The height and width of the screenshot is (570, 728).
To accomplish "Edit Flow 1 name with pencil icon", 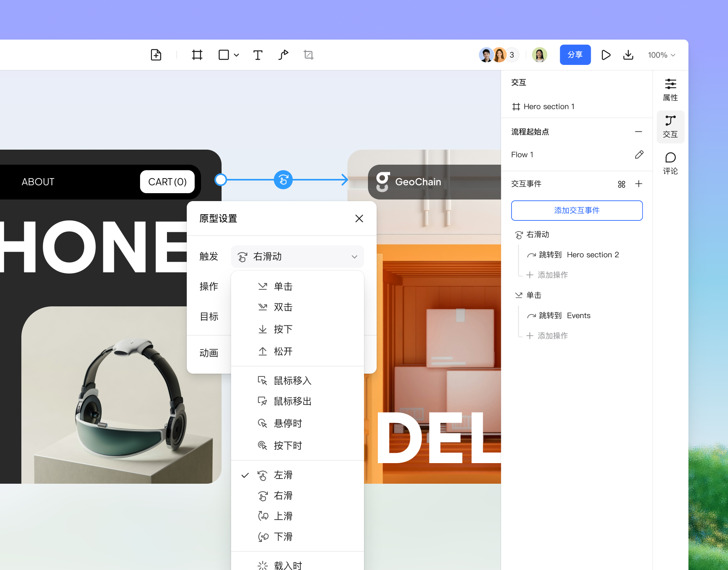I will coord(639,154).
